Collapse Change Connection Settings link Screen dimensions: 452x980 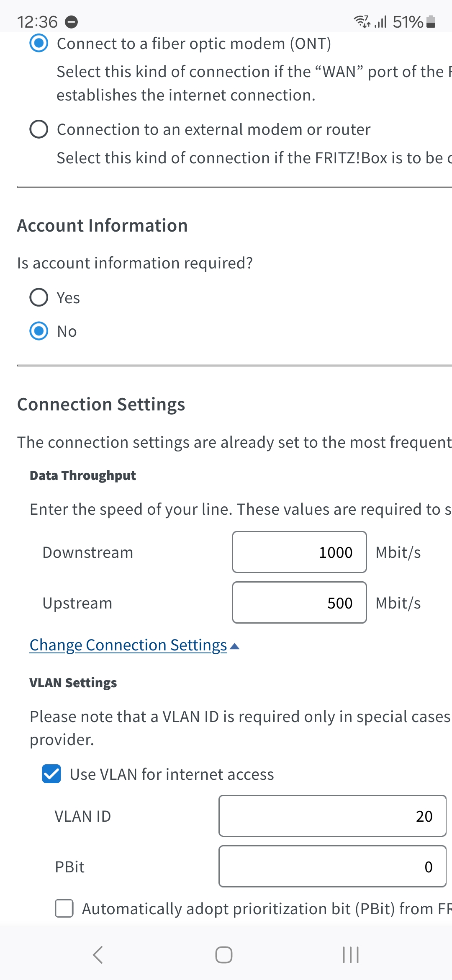[128, 645]
